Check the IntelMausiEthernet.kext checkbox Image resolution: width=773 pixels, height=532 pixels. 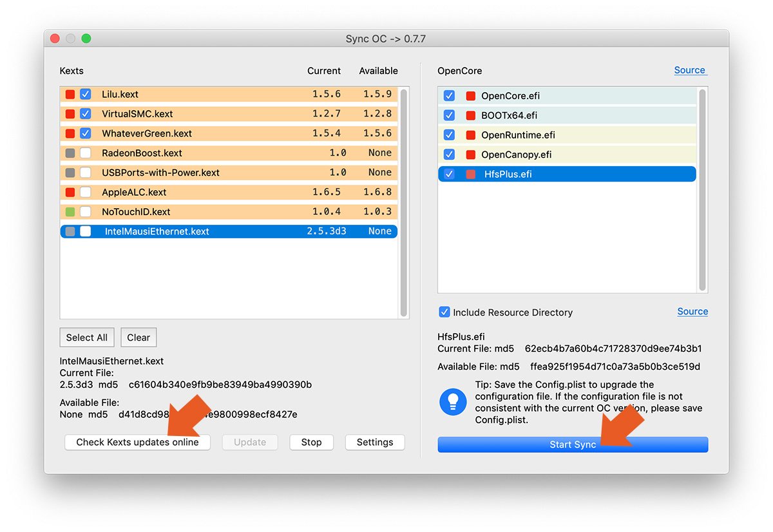coord(86,231)
